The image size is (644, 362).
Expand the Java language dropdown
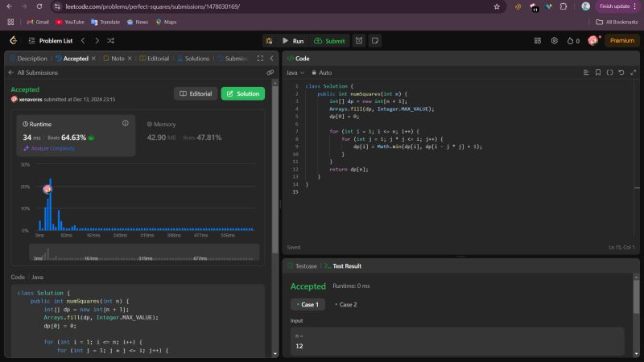coord(295,72)
